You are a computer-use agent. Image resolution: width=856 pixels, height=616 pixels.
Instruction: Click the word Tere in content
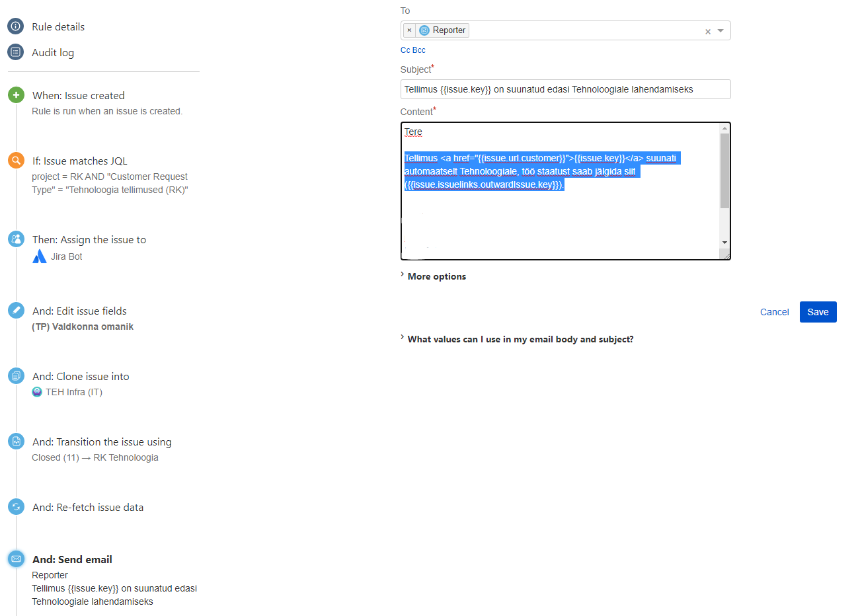(413, 132)
